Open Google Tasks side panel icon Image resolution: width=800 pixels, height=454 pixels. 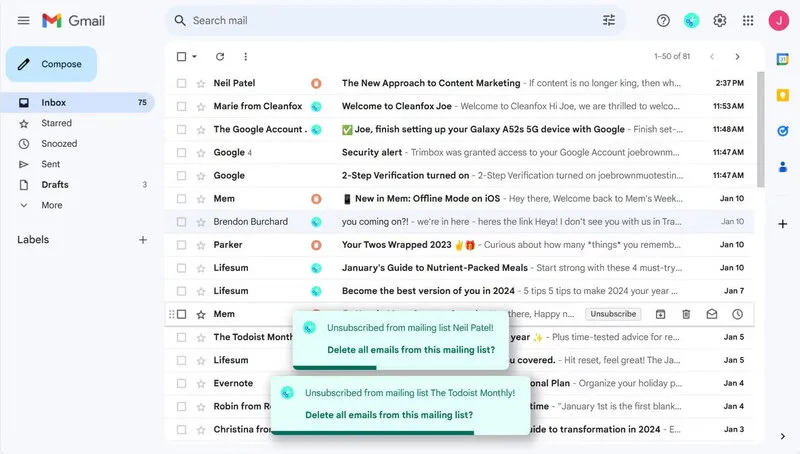(x=782, y=131)
